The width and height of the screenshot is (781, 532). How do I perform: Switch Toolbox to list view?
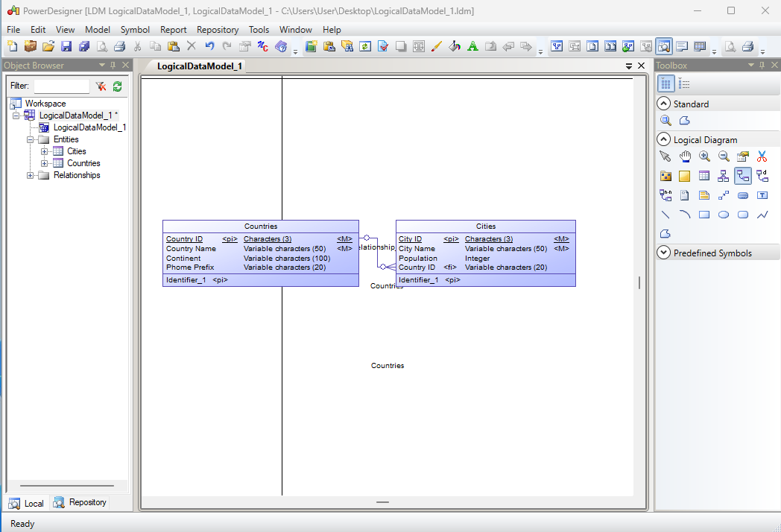coord(684,83)
